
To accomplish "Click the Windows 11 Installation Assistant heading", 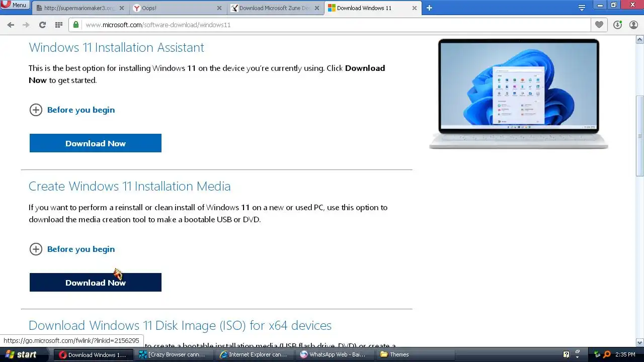I will [x=116, y=47].
